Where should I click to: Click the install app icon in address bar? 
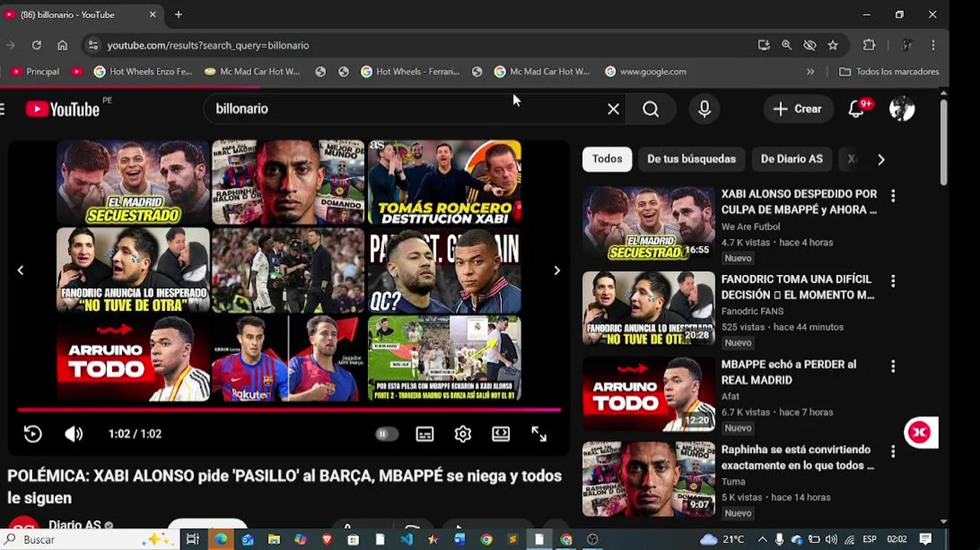click(x=763, y=45)
